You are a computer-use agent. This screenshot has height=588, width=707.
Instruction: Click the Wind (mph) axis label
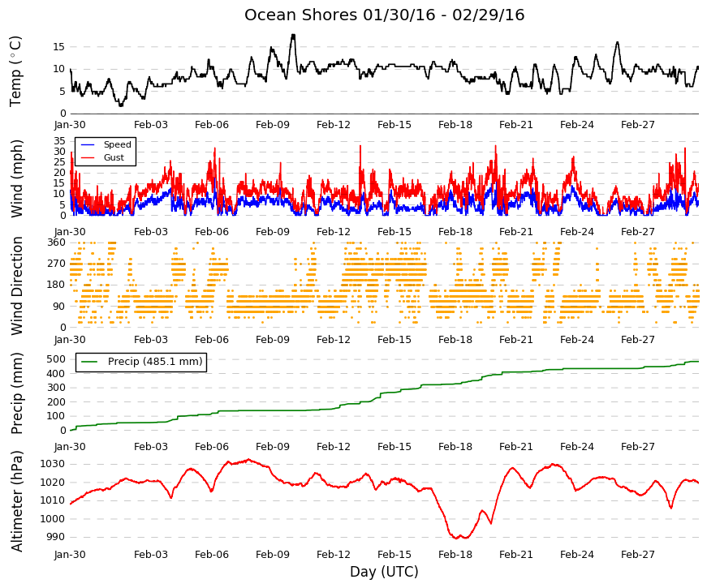16,178
